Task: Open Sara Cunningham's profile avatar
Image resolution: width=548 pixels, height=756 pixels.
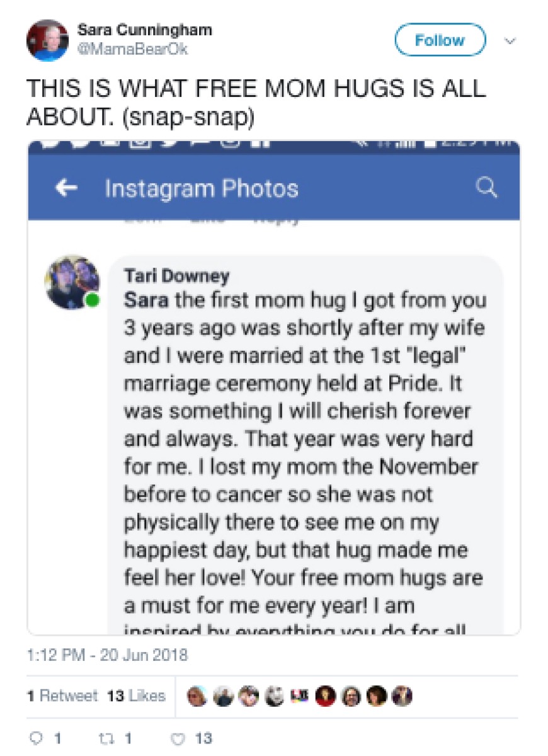Action: click(x=47, y=40)
